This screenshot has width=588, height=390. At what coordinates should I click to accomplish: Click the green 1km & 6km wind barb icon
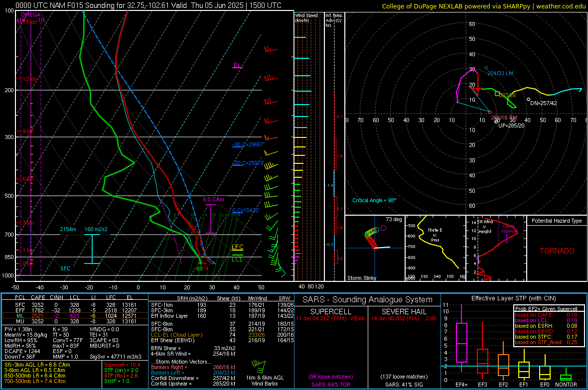pyautogui.click(x=259, y=366)
